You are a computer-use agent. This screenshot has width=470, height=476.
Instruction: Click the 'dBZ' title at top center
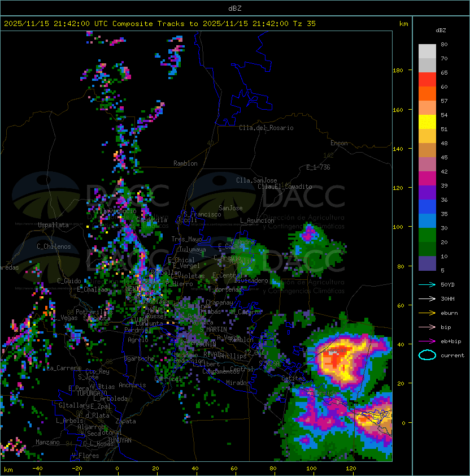pyautogui.click(x=235, y=8)
